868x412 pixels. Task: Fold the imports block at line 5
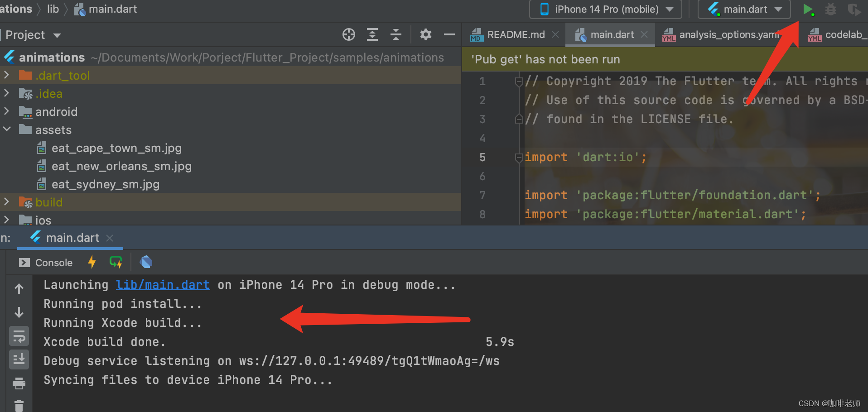pos(519,158)
